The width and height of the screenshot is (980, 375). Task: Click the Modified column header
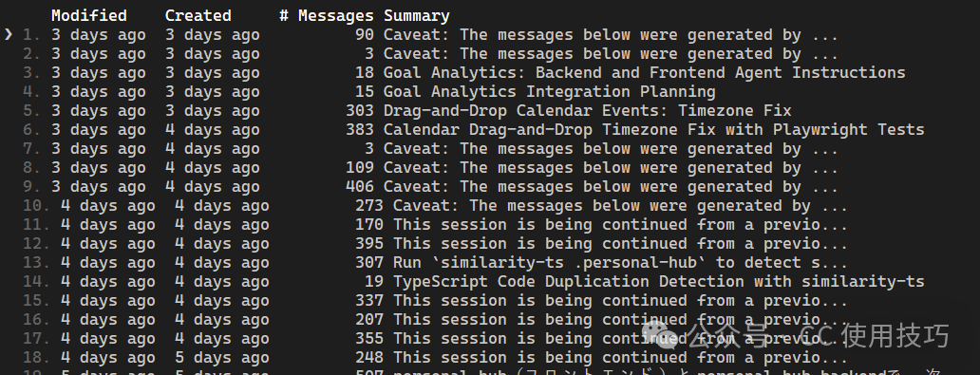tap(88, 15)
